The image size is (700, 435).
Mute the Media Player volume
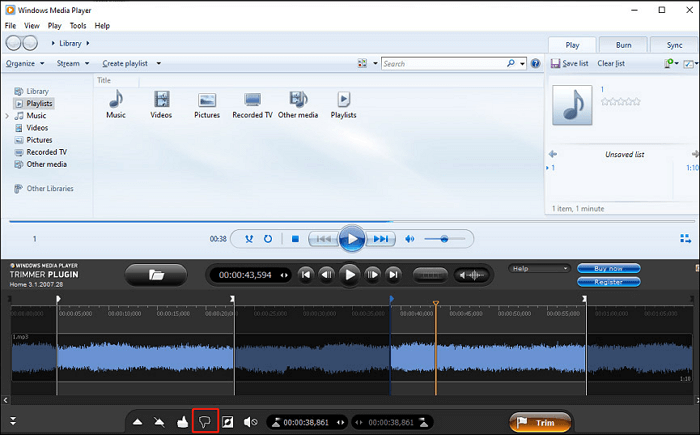click(409, 239)
